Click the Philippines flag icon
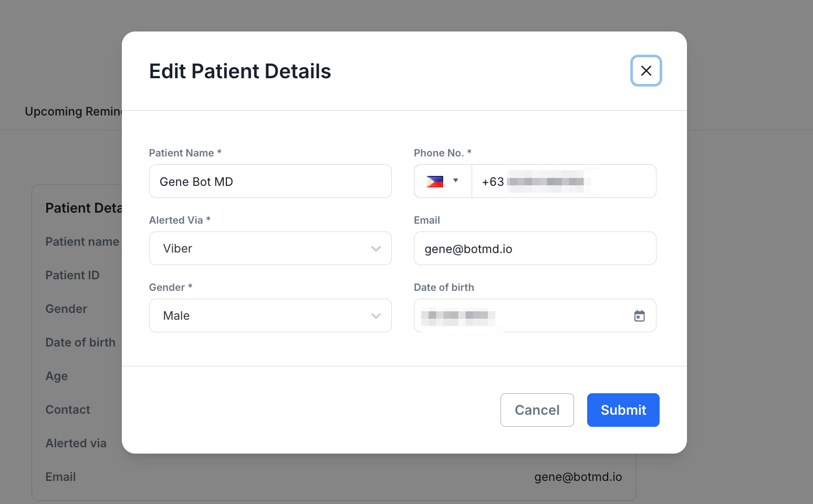Image resolution: width=813 pixels, height=504 pixels. point(435,182)
